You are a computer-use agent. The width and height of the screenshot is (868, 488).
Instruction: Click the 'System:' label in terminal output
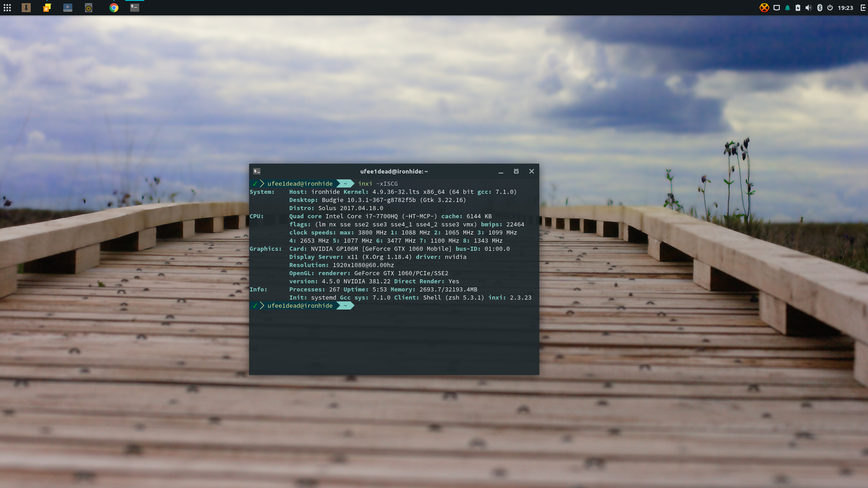coord(262,192)
